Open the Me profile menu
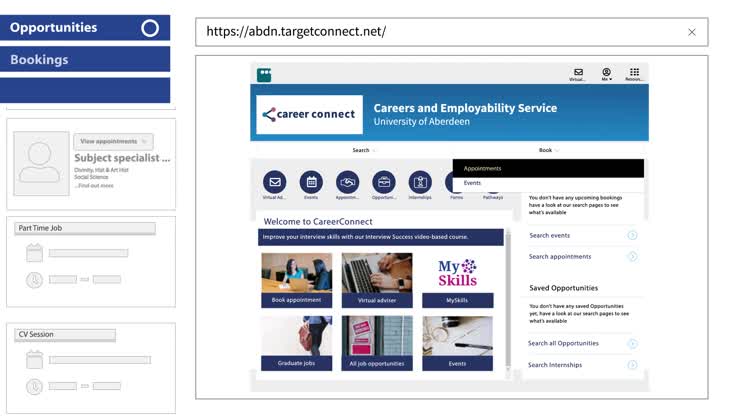 point(606,72)
